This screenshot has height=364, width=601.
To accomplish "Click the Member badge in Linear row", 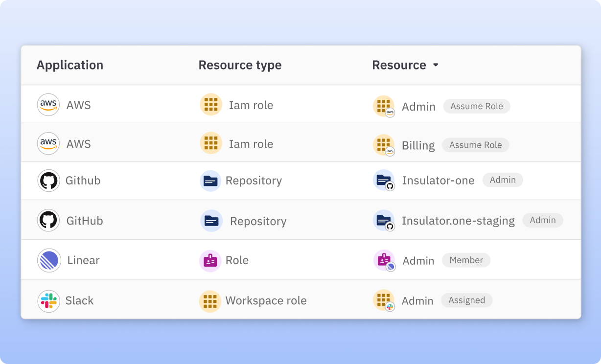I will [466, 260].
